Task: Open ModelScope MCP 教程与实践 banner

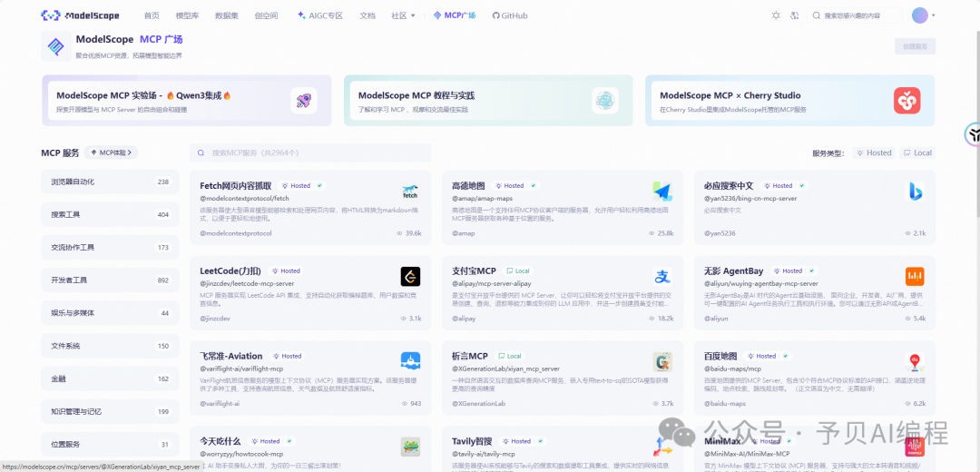Action: coord(488,101)
